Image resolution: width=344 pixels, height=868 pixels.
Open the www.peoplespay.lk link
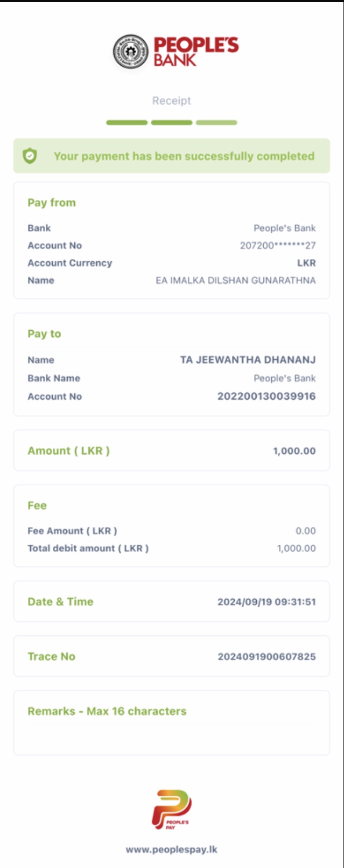(172, 850)
